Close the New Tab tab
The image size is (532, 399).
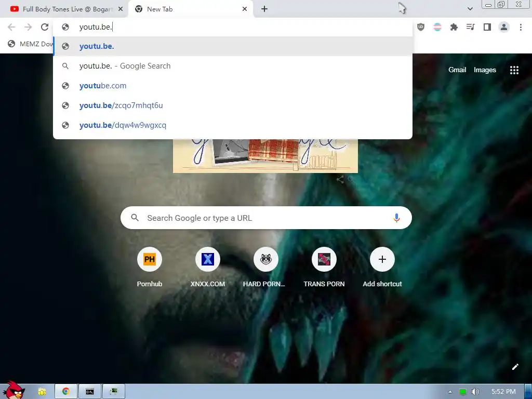coord(245,9)
